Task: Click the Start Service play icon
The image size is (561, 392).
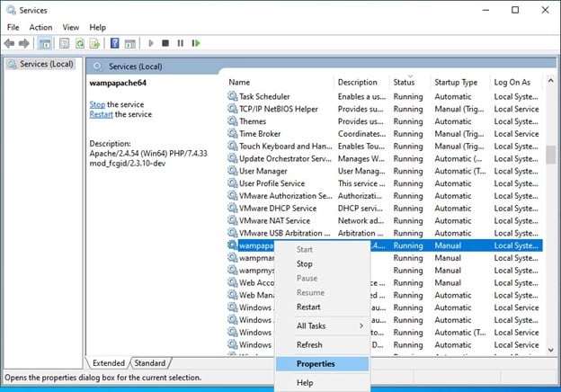Action: (151, 43)
